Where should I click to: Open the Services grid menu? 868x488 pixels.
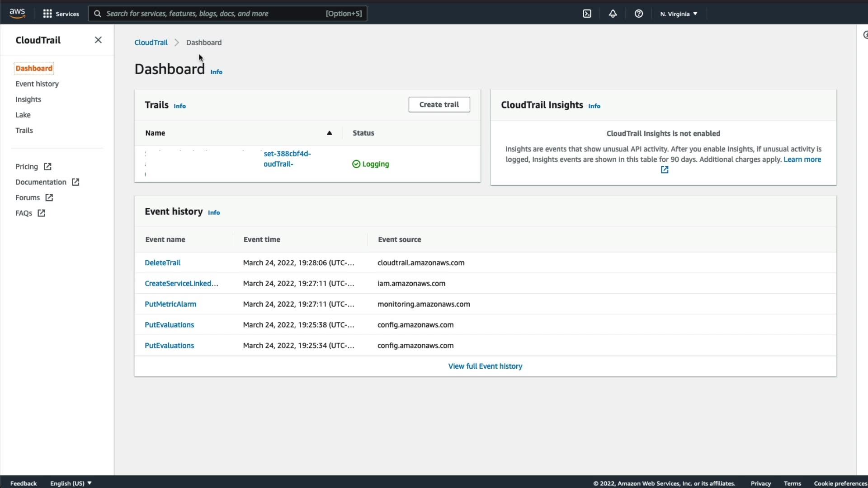tap(61, 14)
